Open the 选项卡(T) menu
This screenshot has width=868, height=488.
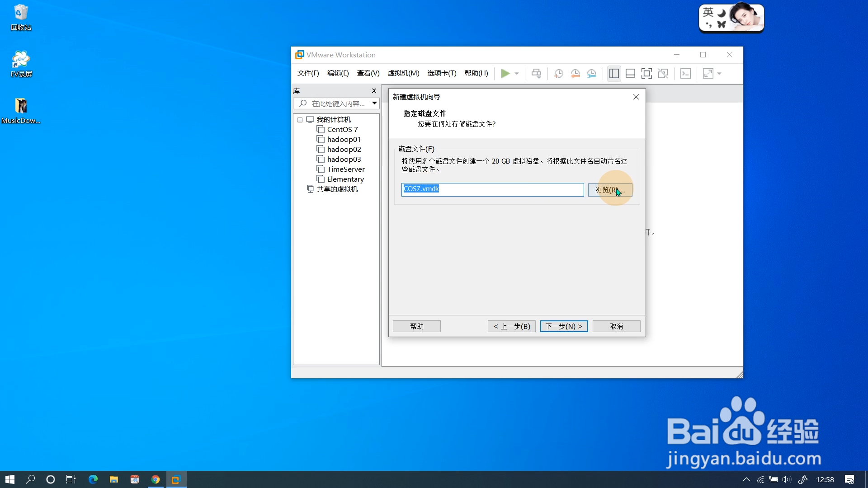[442, 73]
